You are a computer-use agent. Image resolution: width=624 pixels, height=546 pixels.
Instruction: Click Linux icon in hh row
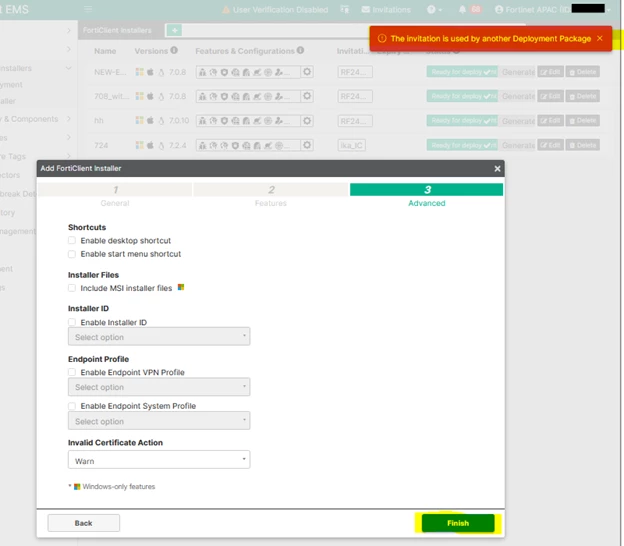pyautogui.click(x=161, y=121)
